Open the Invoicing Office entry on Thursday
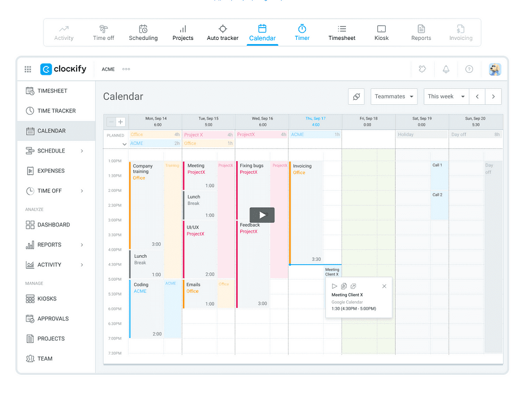 [306, 213]
